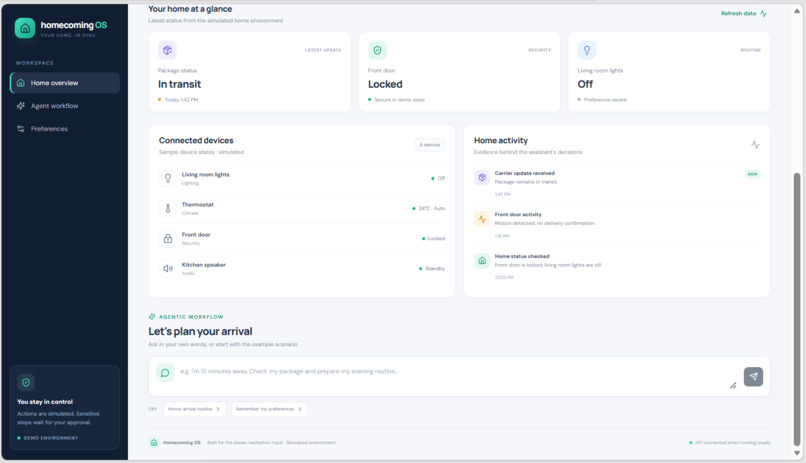
Task: Click the Front door shield icon card
Action: click(x=377, y=50)
